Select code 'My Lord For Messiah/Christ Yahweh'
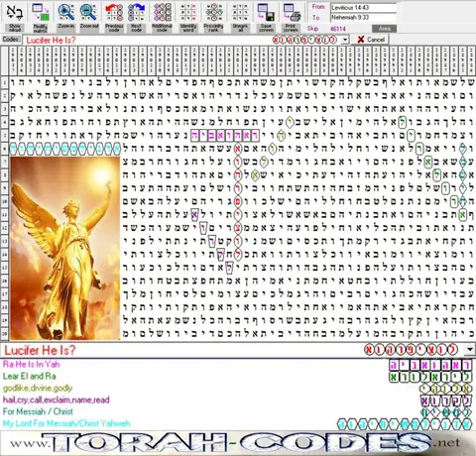This screenshot has width=476, height=456. [x=66, y=423]
